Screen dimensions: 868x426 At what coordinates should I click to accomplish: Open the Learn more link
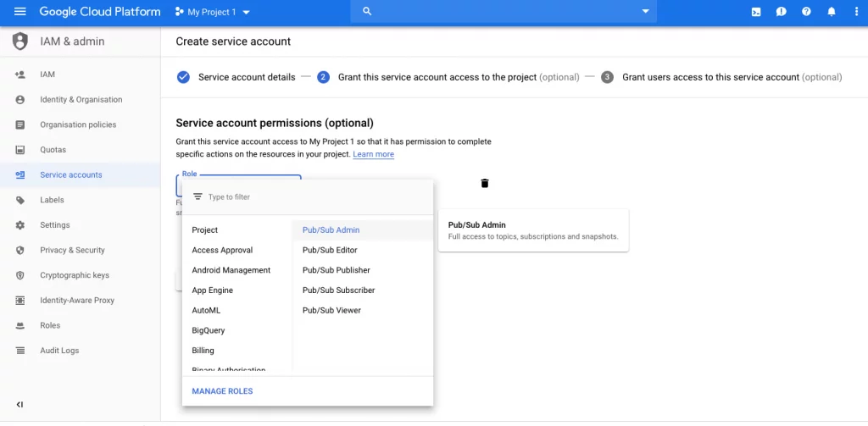coord(374,154)
